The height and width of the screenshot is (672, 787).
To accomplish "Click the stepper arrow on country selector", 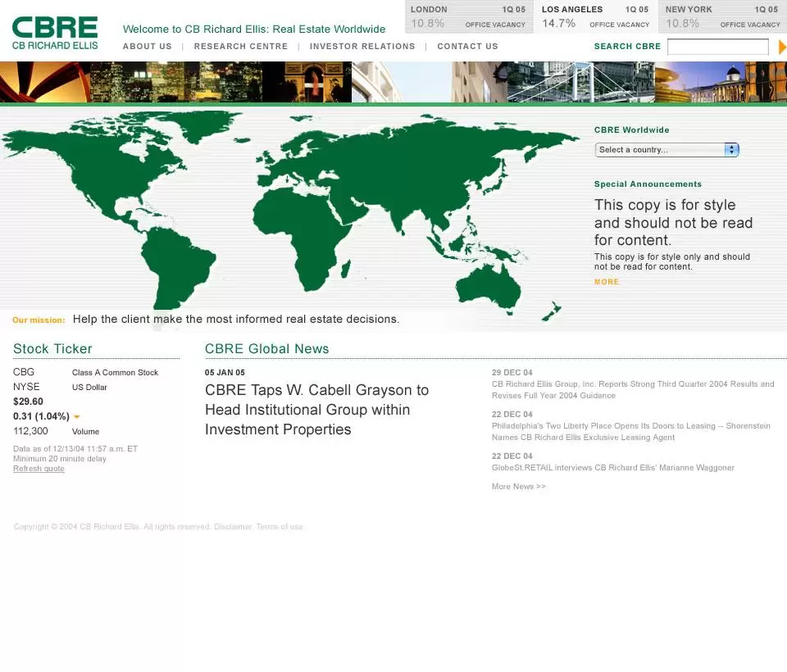I will (730, 149).
